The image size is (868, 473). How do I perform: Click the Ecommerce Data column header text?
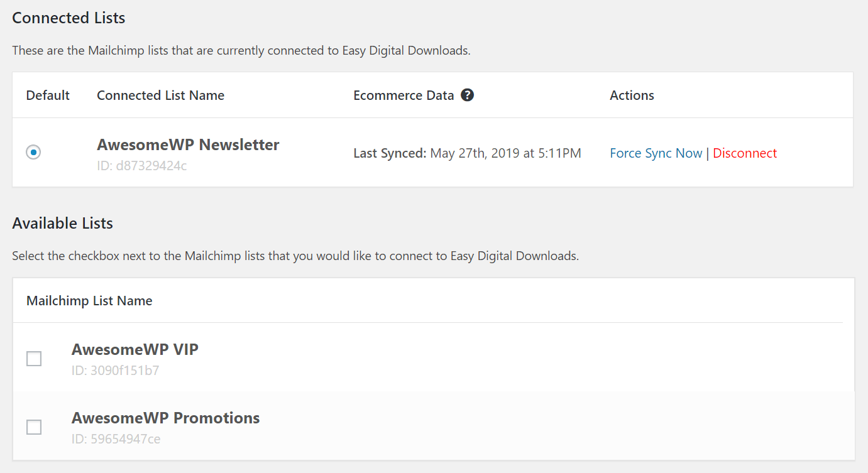[x=404, y=95]
